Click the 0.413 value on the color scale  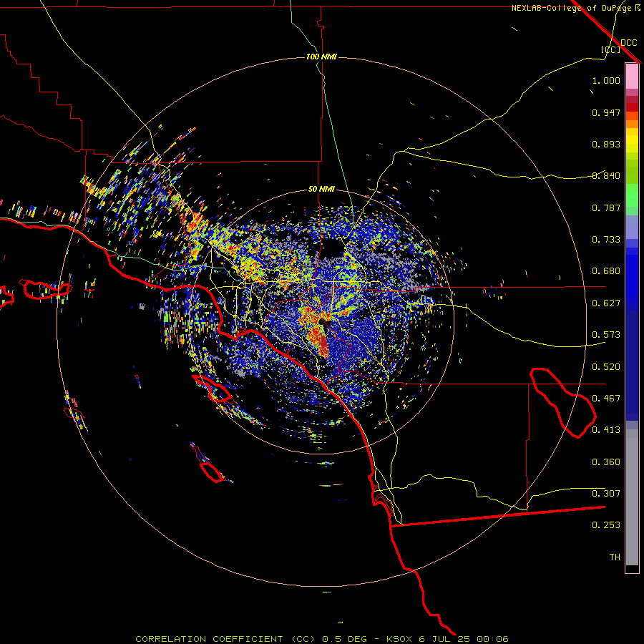(x=606, y=430)
